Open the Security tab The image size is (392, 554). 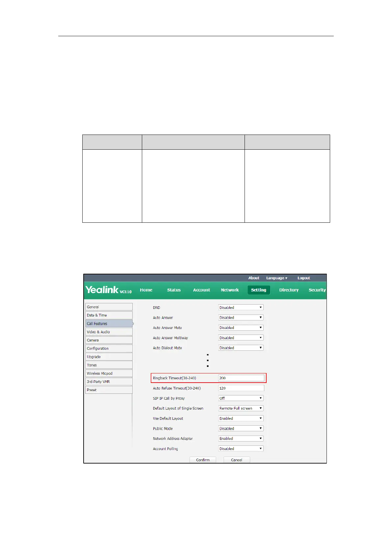point(317,290)
